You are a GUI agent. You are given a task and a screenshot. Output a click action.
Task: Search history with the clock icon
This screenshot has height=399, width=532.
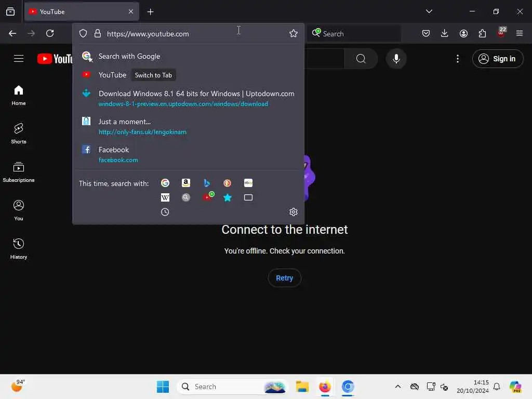(165, 212)
